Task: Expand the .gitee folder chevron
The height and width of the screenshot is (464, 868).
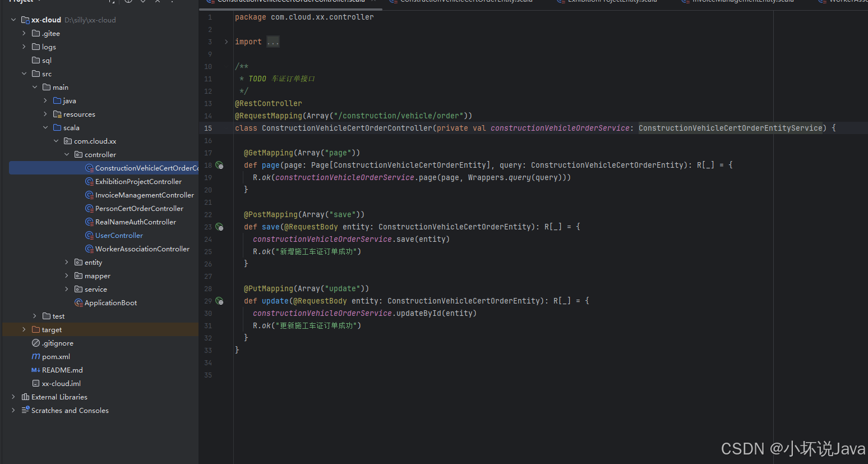Action: pos(24,33)
